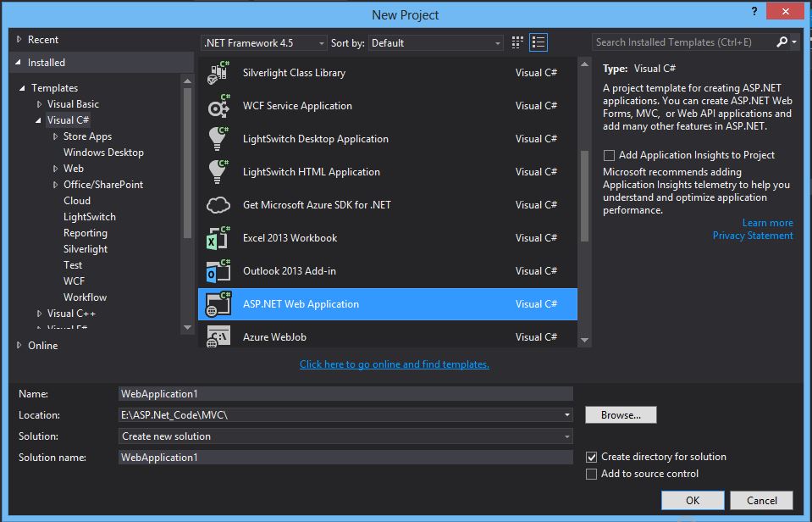Select the Excel 2013 Workbook icon

click(218, 238)
